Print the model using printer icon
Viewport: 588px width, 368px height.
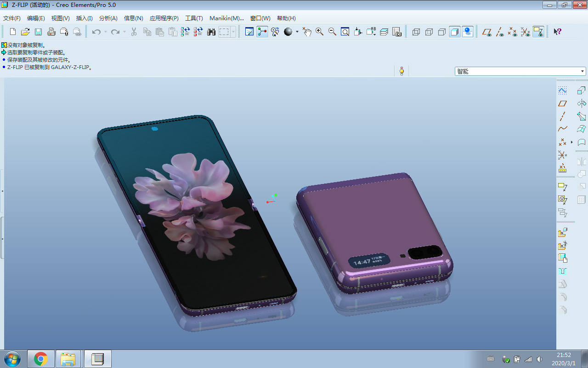51,32
